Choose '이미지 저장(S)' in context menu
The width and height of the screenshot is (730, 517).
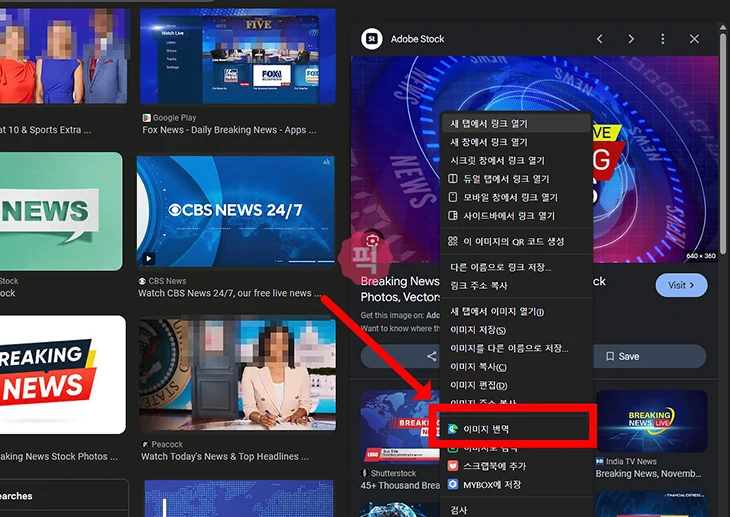(516, 330)
